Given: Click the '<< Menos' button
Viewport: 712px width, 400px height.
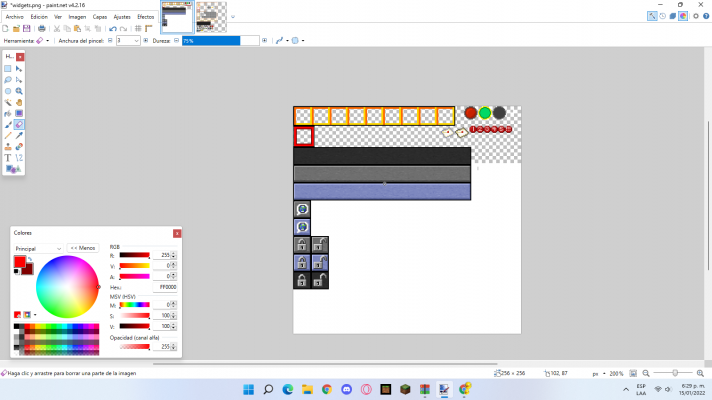Looking at the screenshot, I should [x=82, y=247].
